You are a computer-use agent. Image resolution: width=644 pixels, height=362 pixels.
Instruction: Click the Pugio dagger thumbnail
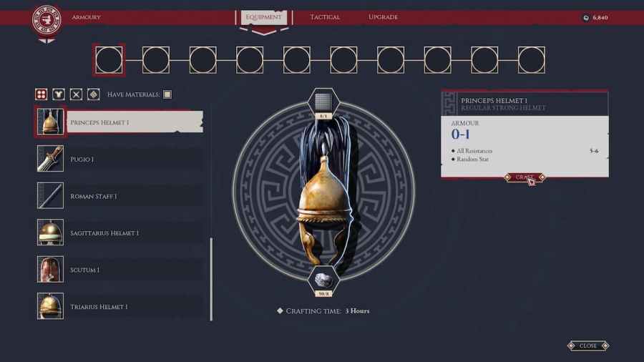[x=51, y=158]
